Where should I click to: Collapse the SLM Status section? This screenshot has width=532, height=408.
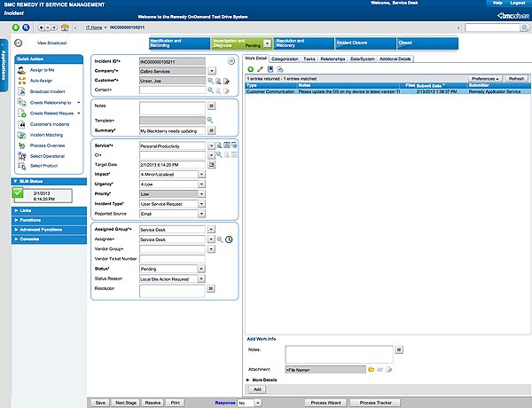pos(49,181)
